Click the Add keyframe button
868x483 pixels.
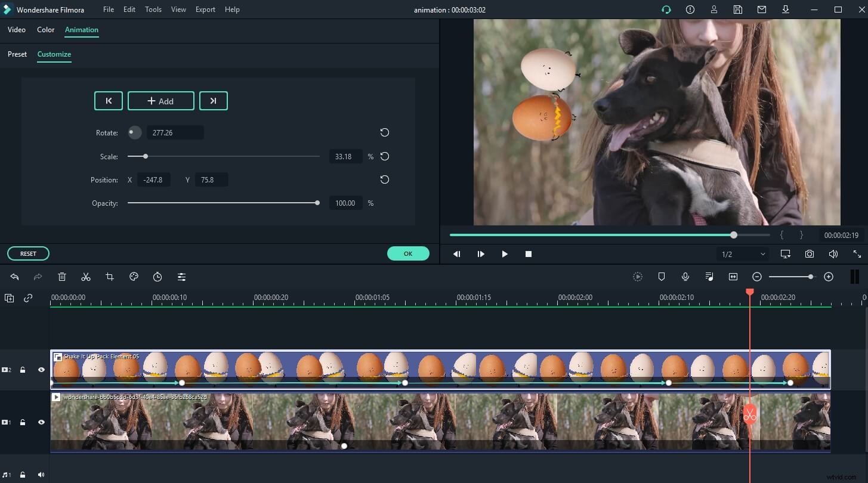[160, 101]
